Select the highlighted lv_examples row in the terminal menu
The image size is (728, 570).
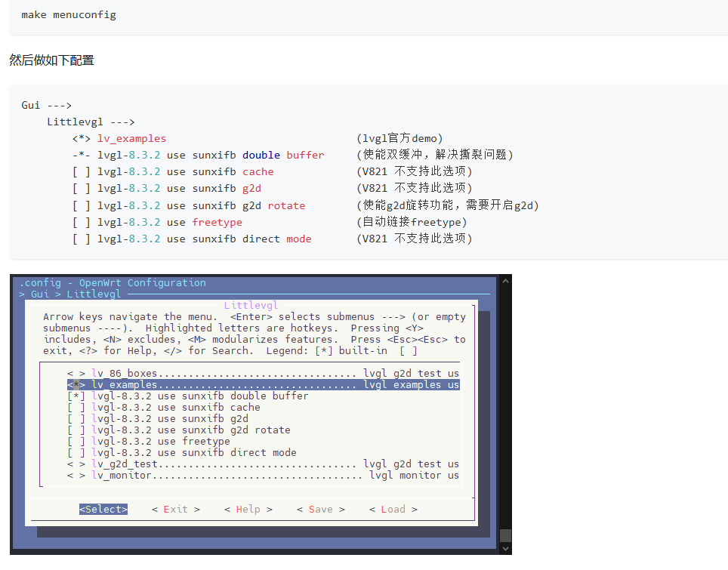point(264,385)
